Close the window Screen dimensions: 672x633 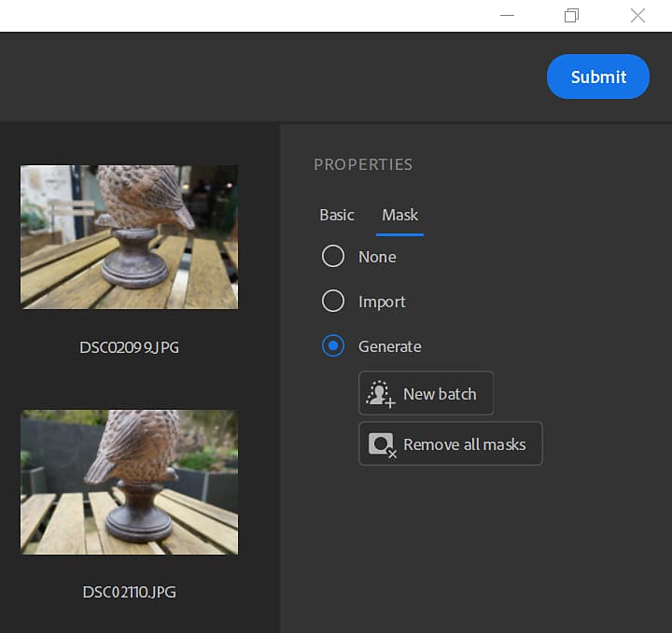pyautogui.click(x=637, y=16)
